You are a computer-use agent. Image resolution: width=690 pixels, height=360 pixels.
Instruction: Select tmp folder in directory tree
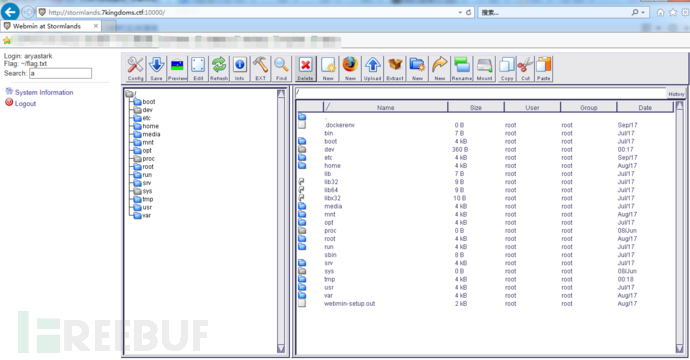[x=143, y=199]
